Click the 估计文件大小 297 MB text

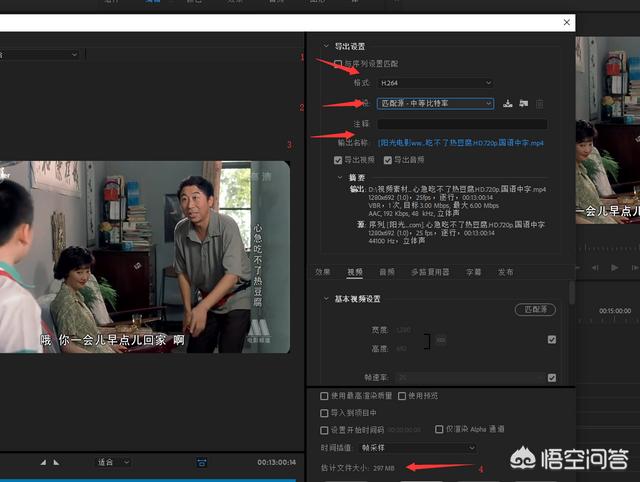358,468
